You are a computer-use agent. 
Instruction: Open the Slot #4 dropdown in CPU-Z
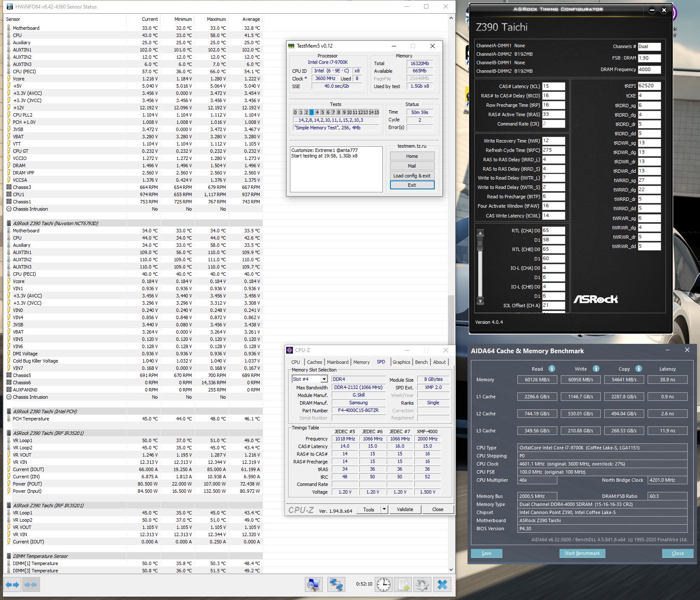click(324, 379)
